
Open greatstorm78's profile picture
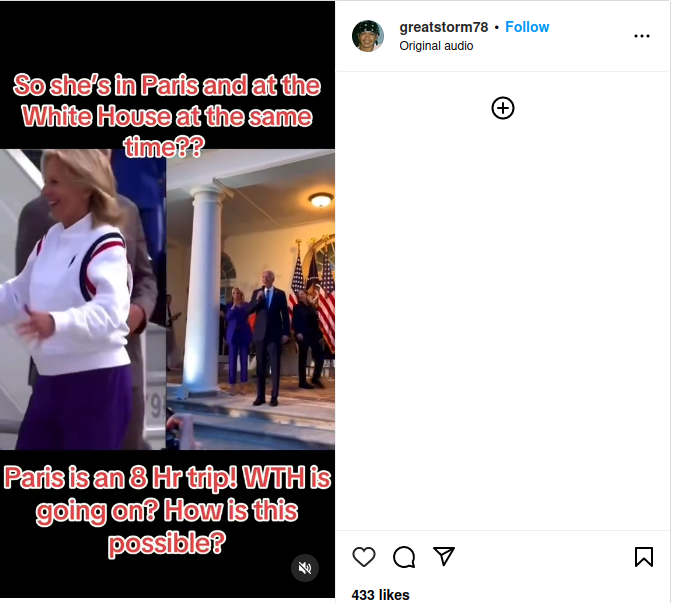point(368,36)
